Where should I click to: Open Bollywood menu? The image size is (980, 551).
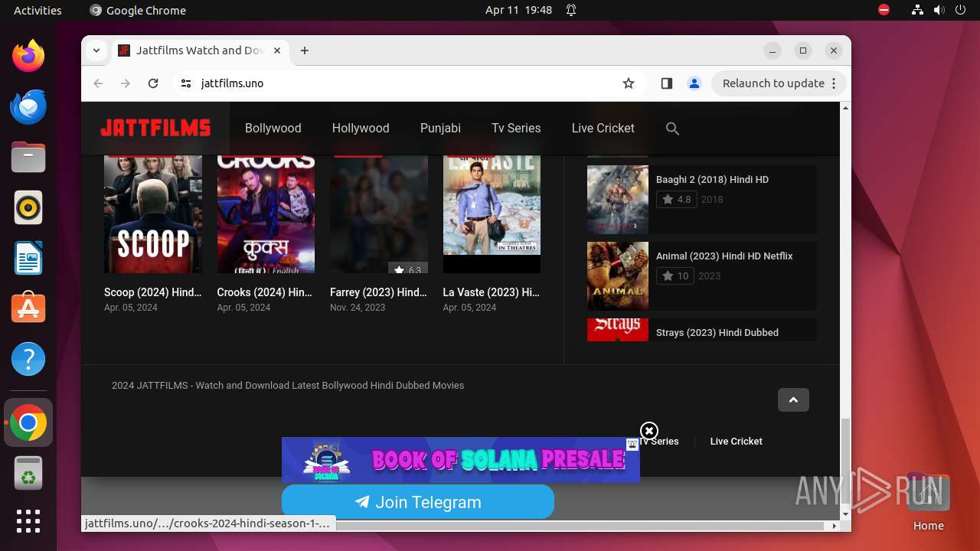pos(273,128)
